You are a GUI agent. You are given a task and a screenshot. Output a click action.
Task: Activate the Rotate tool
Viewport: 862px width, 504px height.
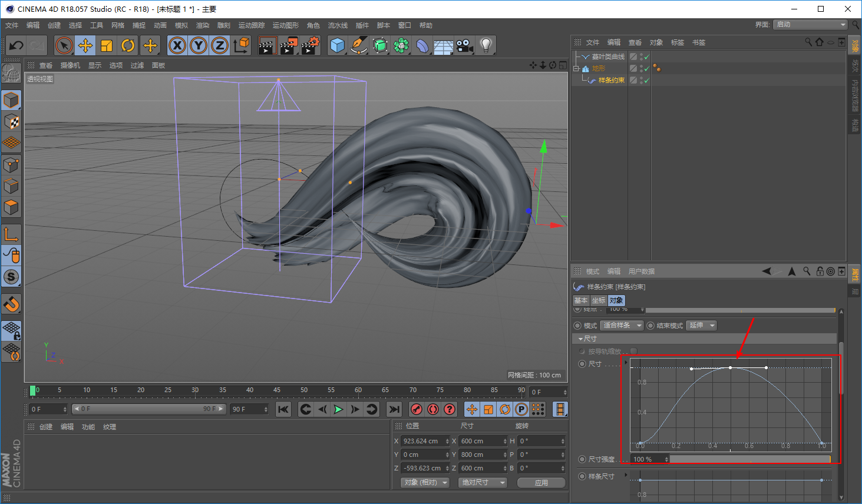(128, 45)
